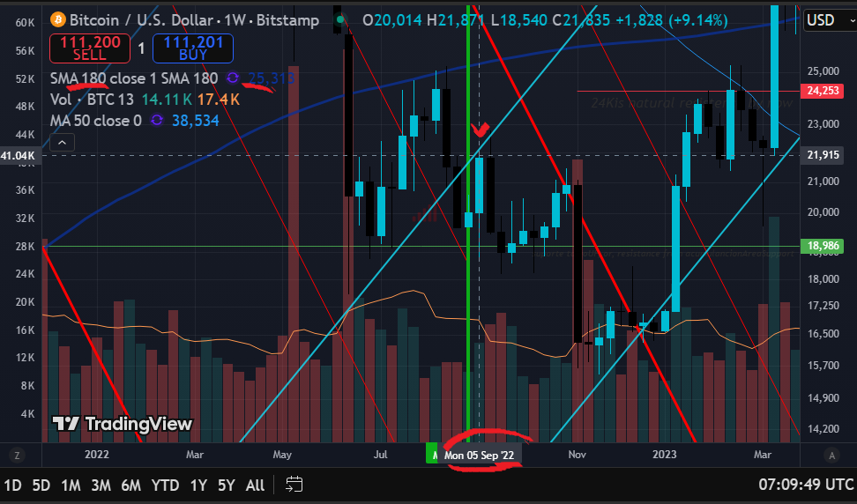Screen dimensions: 857x504
Task: Select the 1Y time range
Action: tap(198, 485)
